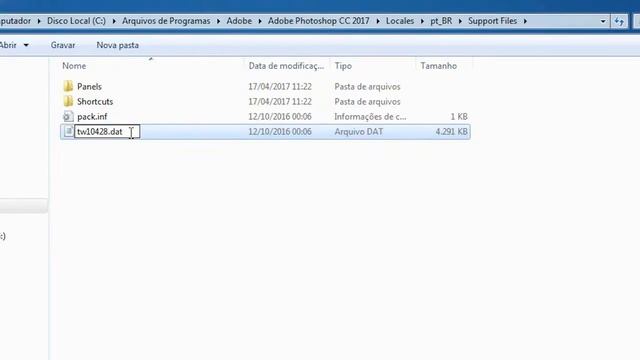The width and height of the screenshot is (640, 360).
Task: Sort by Data de modificação column header
Action: (x=287, y=65)
